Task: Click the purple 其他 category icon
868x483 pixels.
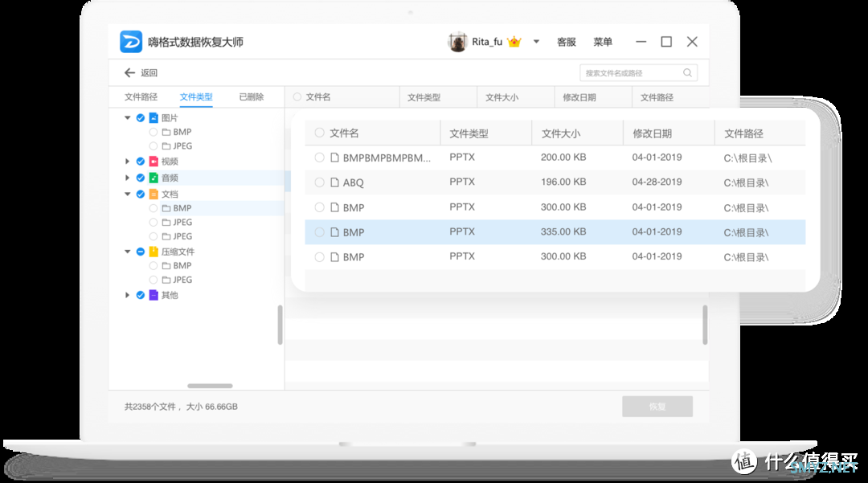Action: coord(154,295)
